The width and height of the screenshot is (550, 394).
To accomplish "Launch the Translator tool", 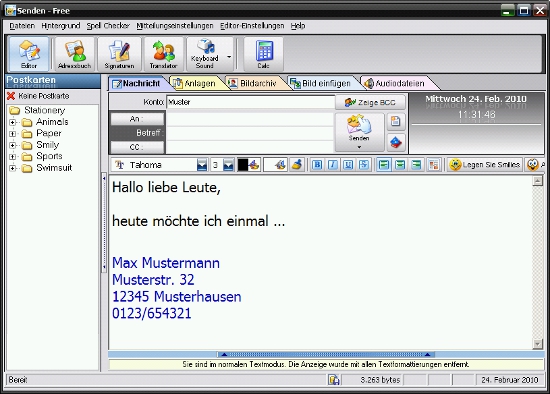I will 163,54.
